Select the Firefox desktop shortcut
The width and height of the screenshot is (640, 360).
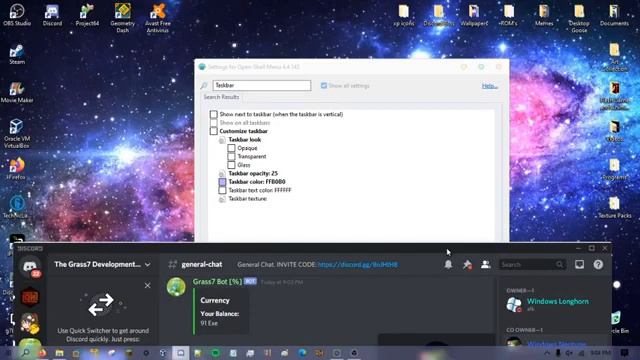pos(17,169)
